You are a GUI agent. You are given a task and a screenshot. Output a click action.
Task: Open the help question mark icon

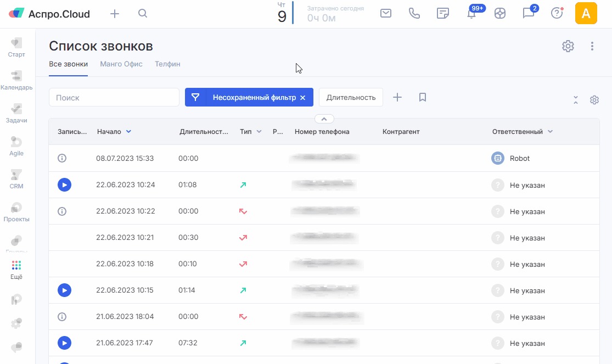click(x=557, y=13)
